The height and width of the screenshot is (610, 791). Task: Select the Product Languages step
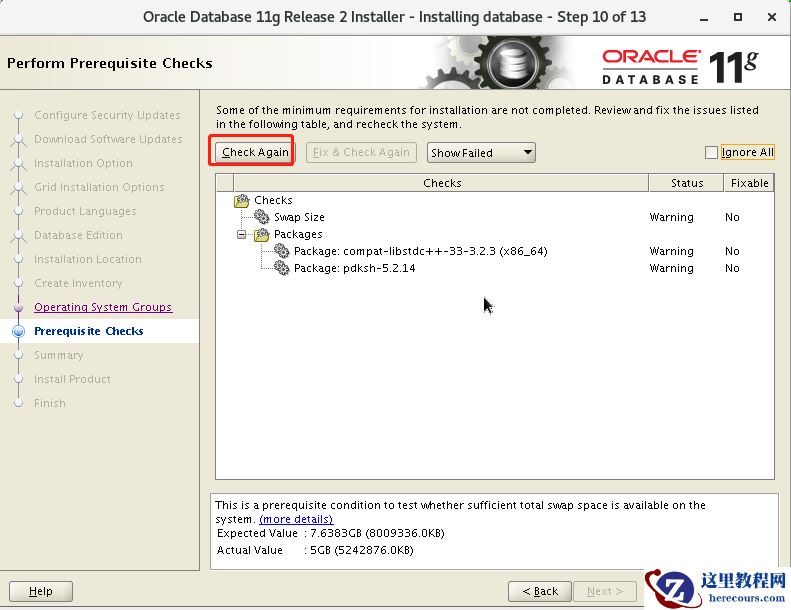(85, 211)
